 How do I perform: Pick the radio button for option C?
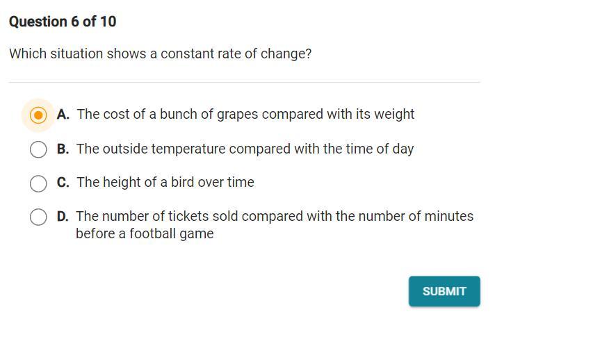tap(38, 183)
